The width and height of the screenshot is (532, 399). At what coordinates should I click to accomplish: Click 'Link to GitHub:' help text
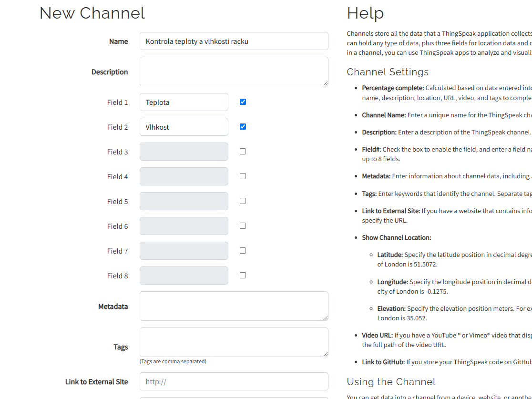pos(383,362)
